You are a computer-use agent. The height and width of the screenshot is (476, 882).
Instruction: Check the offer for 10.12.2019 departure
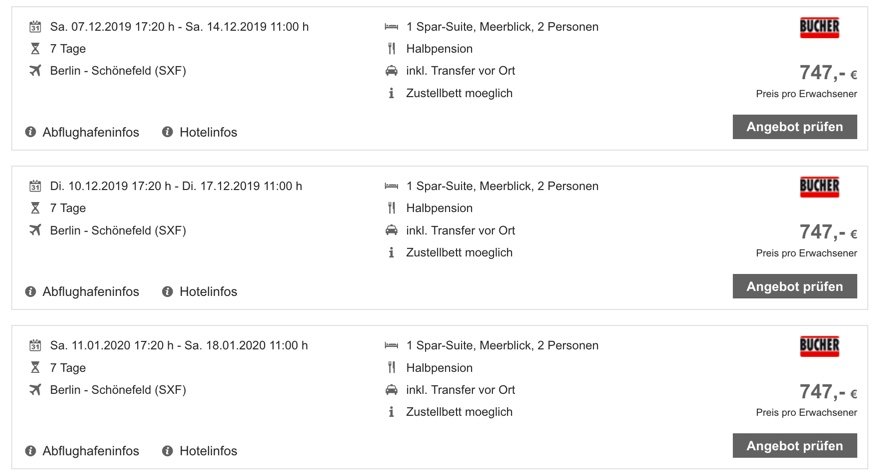pyautogui.click(x=794, y=286)
